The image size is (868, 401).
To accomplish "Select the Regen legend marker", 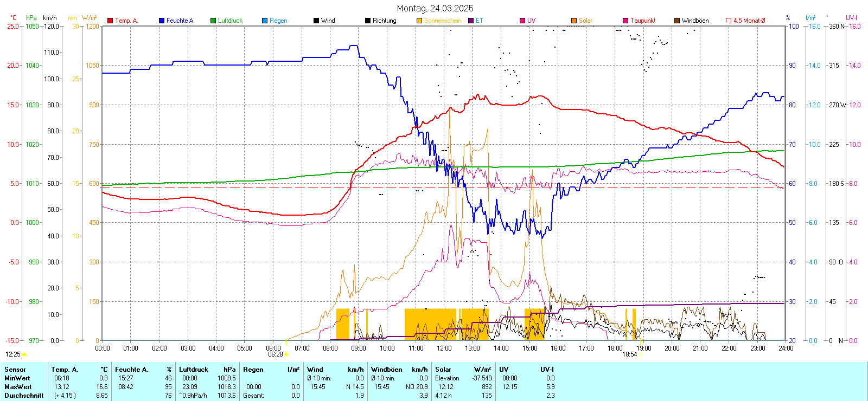I will point(265,21).
